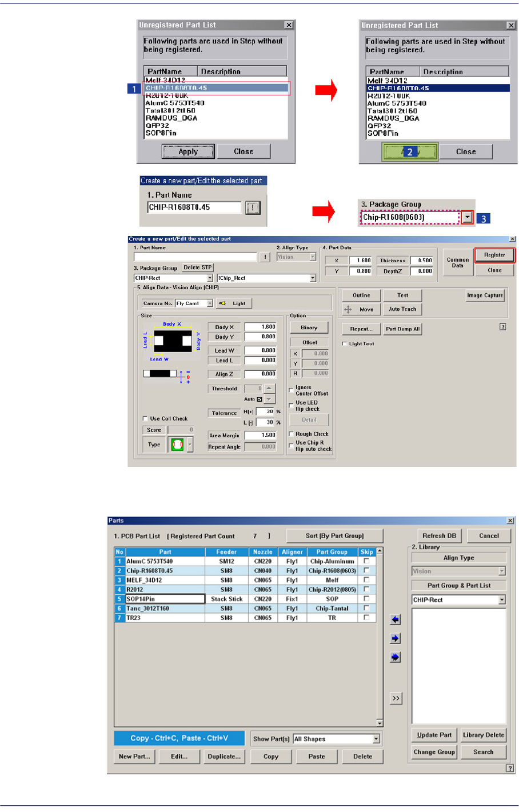Screen dimensions: 519x812
Task: Tick the Skip checkbox for TR23 row
Action: pyautogui.click(x=366, y=618)
